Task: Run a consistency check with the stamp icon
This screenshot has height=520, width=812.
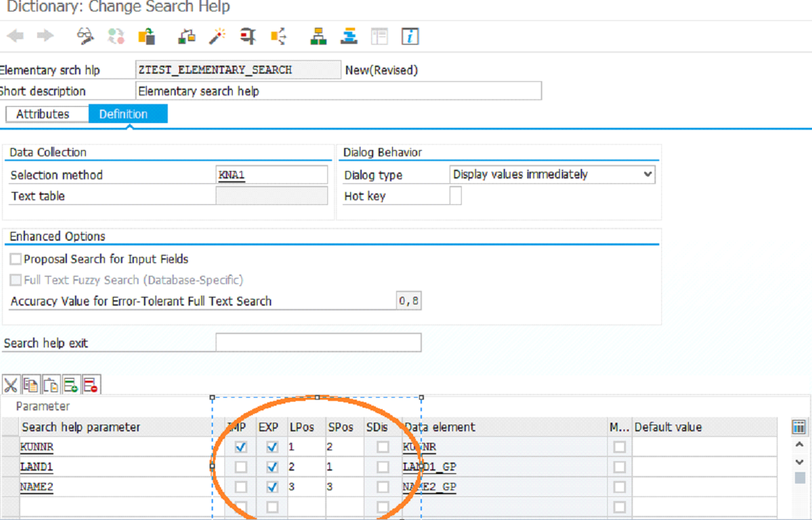Action: 247,36
